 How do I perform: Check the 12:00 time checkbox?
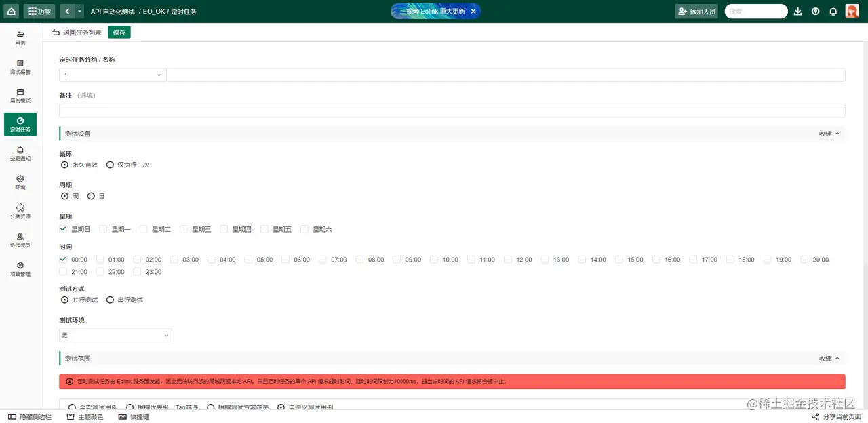pos(508,259)
